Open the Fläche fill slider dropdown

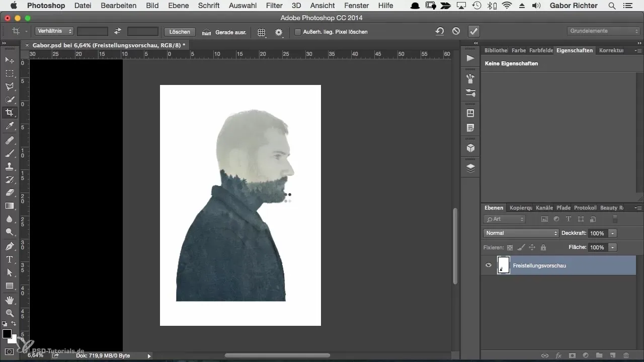click(x=612, y=247)
